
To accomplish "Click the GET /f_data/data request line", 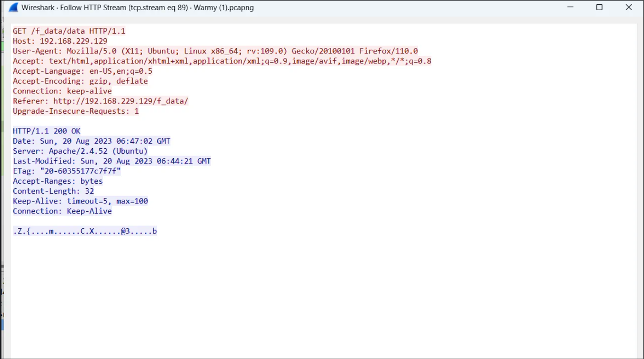I will coord(69,31).
